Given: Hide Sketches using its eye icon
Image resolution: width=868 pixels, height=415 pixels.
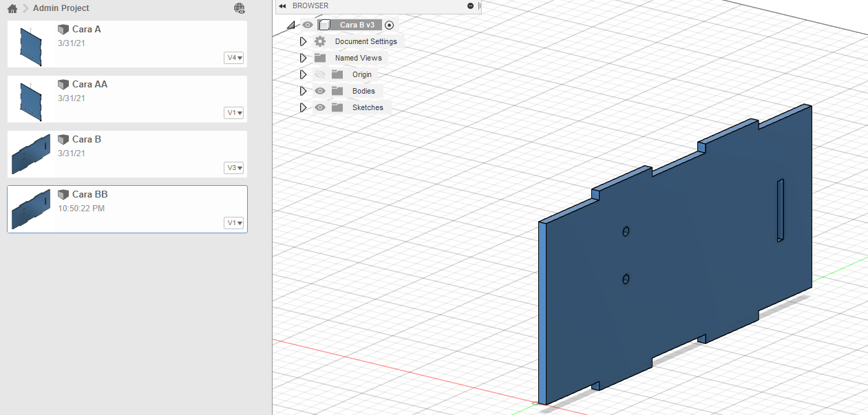Looking at the screenshot, I should pyautogui.click(x=320, y=107).
